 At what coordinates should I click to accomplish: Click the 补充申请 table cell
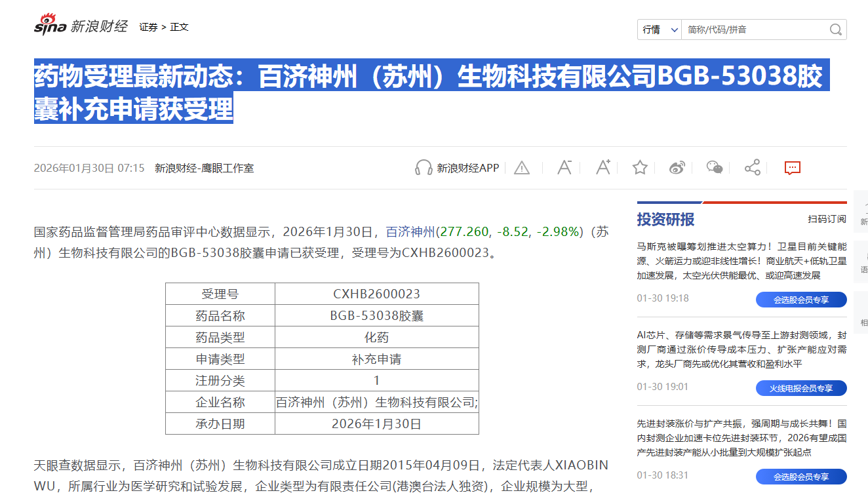click(377, 359)
